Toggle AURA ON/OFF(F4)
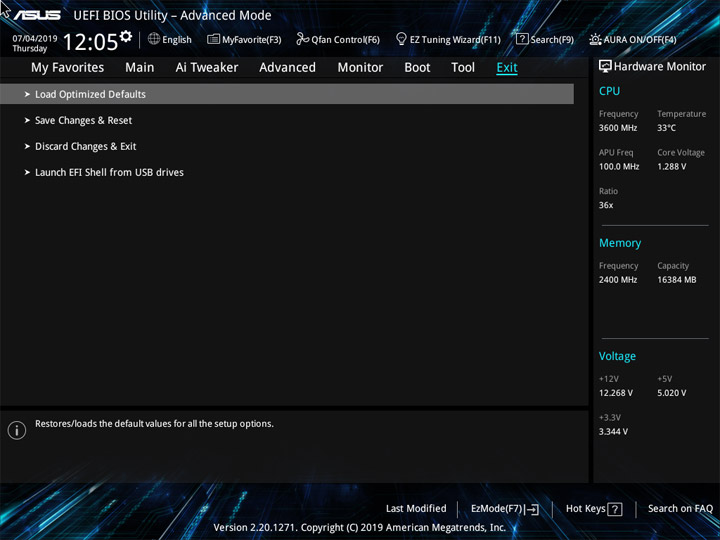Screen dimensions: 720x540 point(640,39)
